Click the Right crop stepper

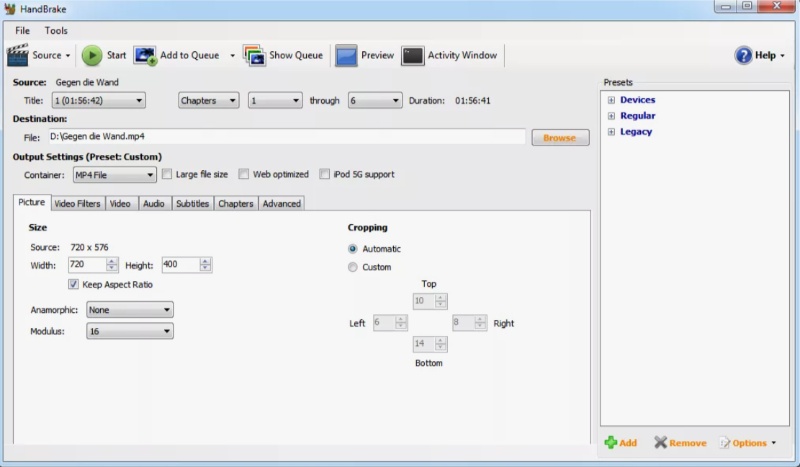tap(480, 323)
